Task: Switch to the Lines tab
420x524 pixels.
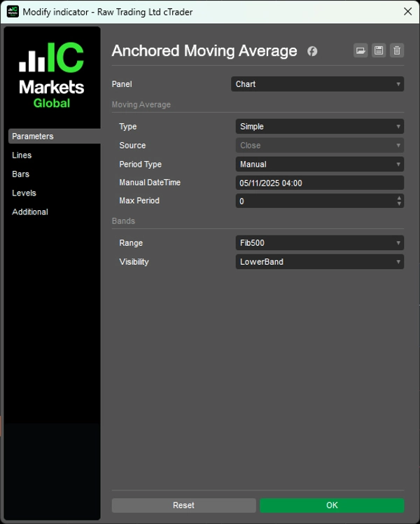Action: coord(22,156)
